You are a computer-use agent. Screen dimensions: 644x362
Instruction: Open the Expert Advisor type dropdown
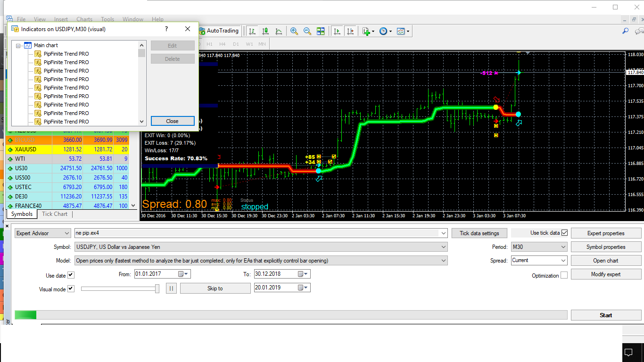(66, 233)
